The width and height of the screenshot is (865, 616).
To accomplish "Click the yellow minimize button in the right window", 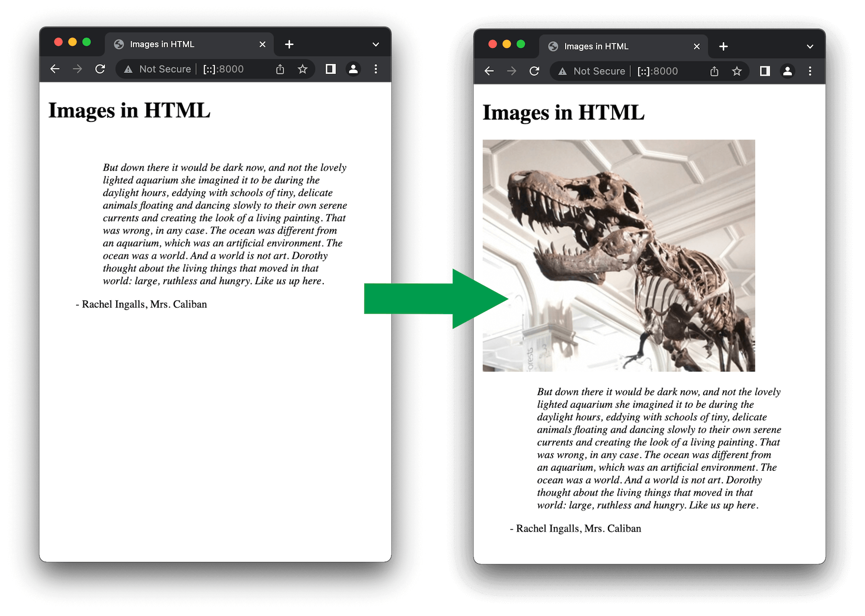I will (507, 44).
